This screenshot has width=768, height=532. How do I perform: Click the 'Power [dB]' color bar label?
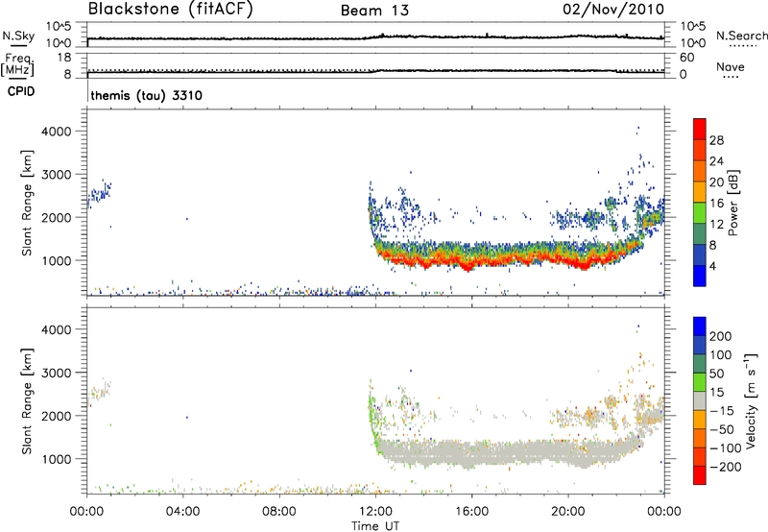pos(732,203)
